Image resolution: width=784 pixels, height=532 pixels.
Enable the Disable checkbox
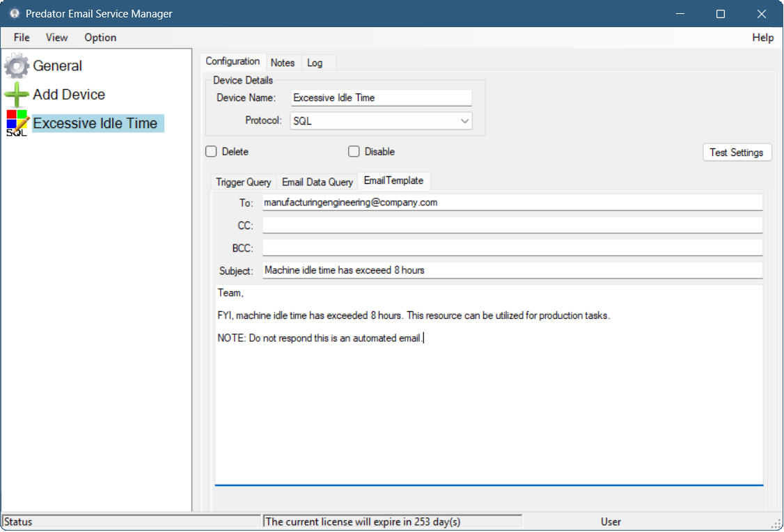(354, 151)
